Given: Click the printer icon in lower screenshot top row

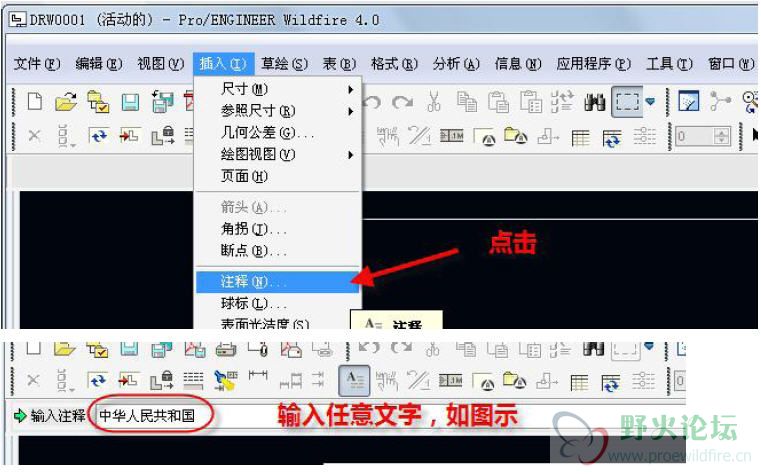Looking at the screenshot, I should tap(226, 348).
